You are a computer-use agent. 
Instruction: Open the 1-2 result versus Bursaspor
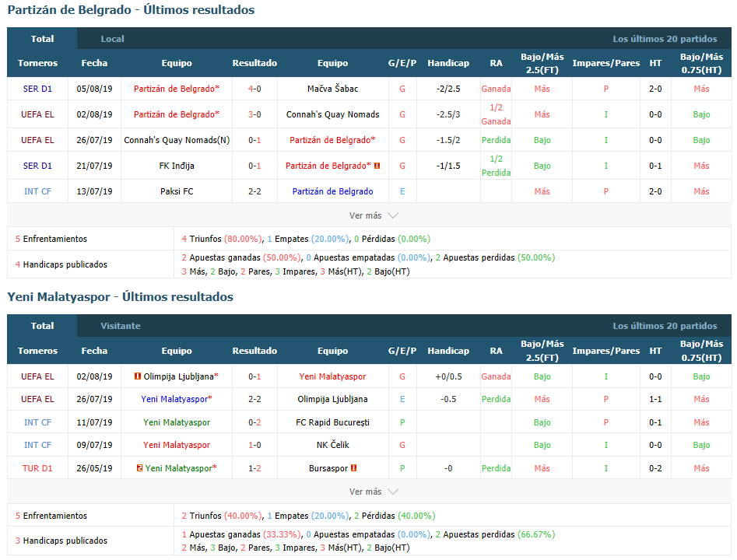(254, 468)
